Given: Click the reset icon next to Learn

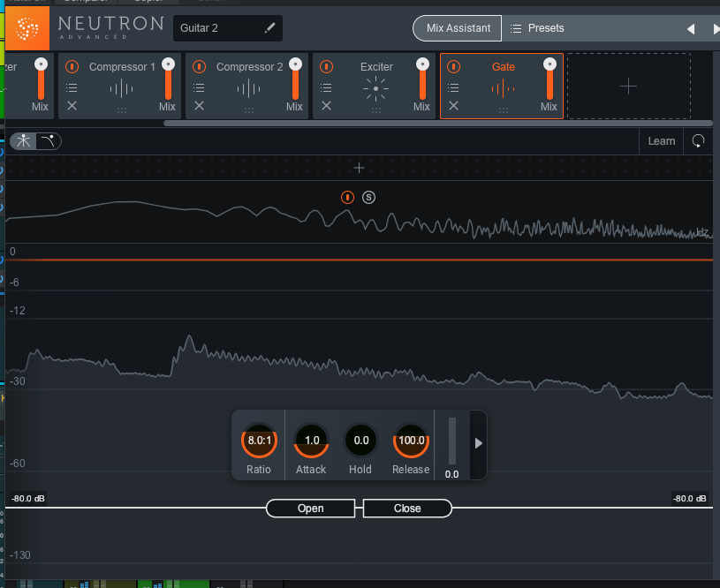Looking at the screenshot, I should tap(698, 141).
